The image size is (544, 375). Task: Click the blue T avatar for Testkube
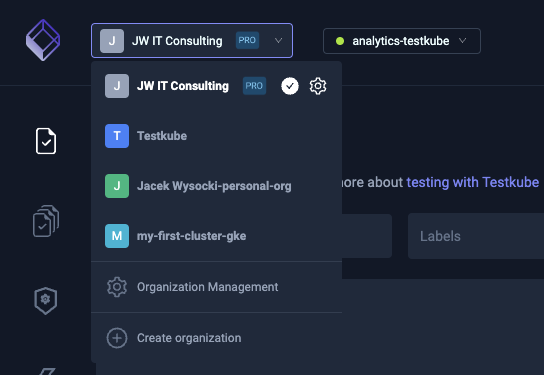pyautogui.click(x=117, y=136)
